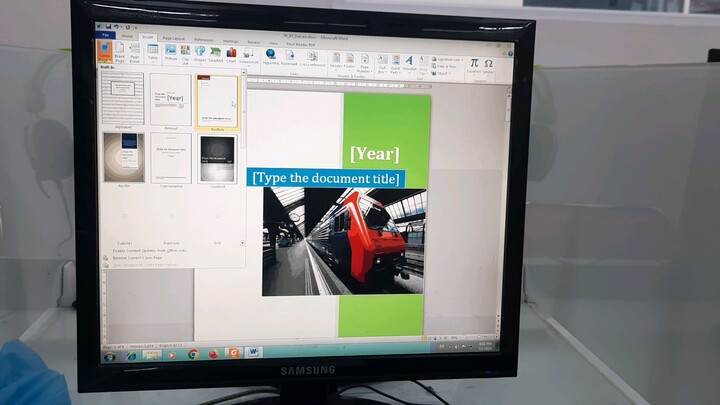Click the document title placeholder

(326, 178)
